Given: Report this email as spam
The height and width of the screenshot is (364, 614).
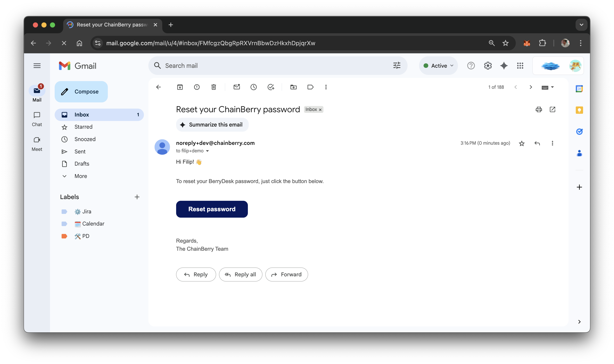Looking at the screenshot, I should 197,87.
